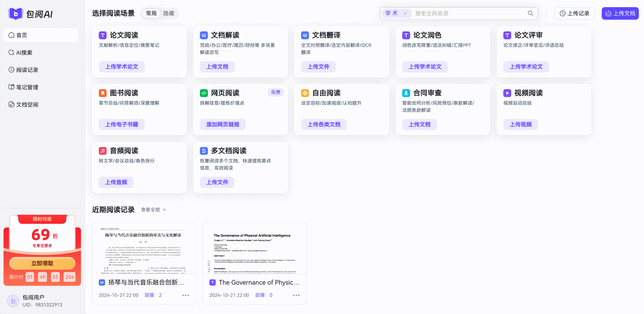Click the 视频阅读 video play icon
Viewport: 644px width, 314px height.
click(x=507, y=93)
